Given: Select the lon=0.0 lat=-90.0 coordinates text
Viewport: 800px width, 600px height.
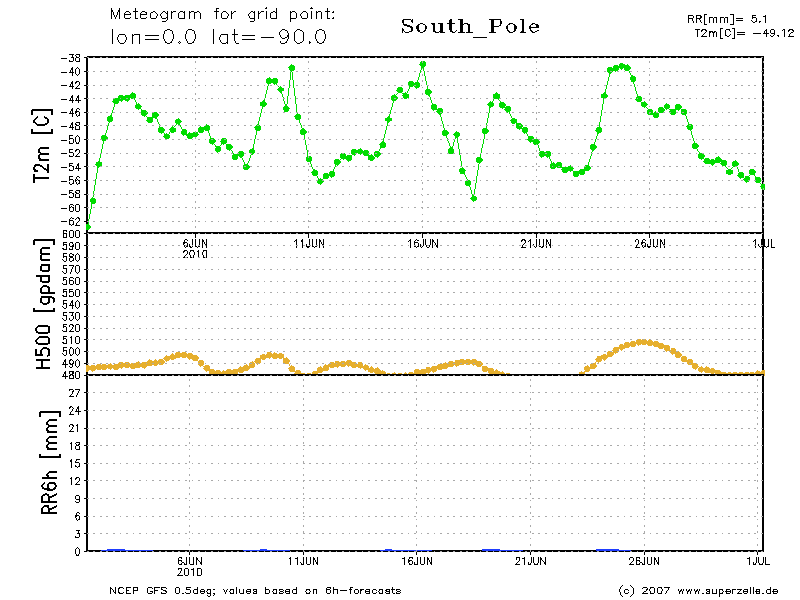Looking at the screenshot, I should coord(218,37).
